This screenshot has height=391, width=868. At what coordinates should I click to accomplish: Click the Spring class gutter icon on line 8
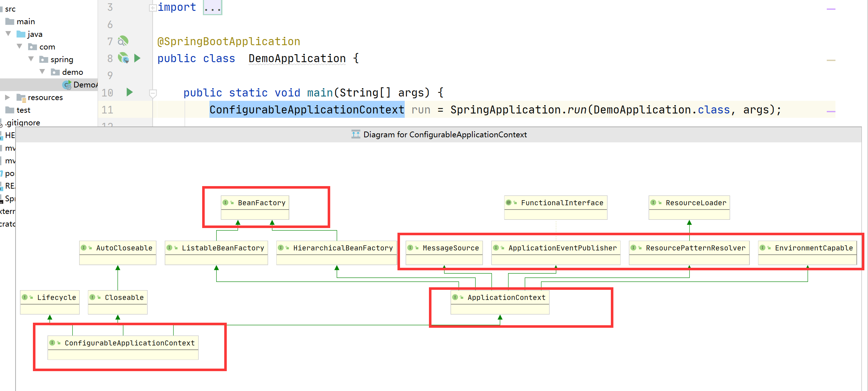[x=123, y=58]
